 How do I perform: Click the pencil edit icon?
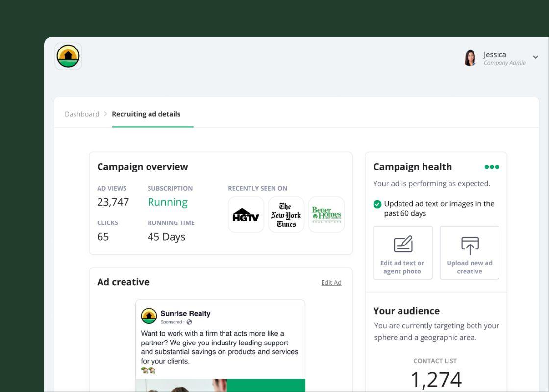click(403, 244)
